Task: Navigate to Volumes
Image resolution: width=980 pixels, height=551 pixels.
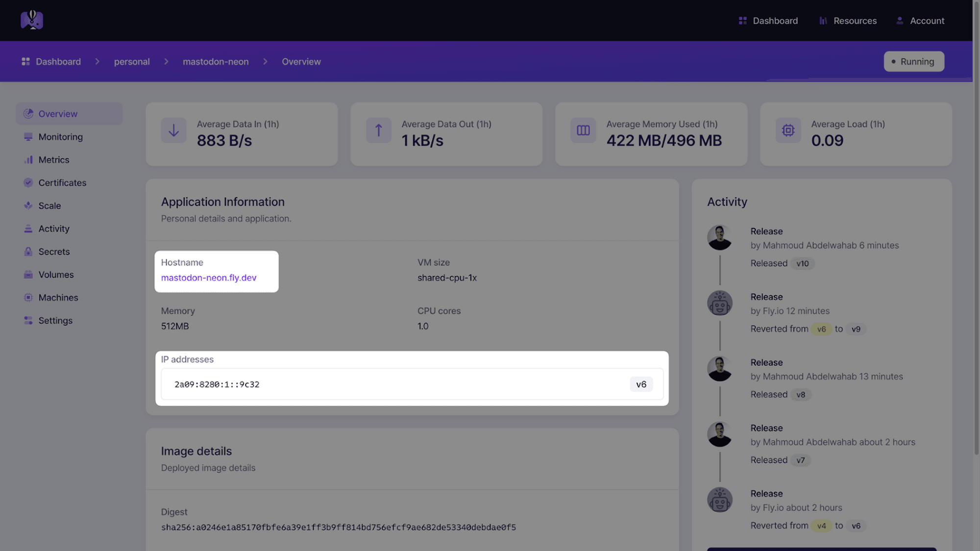Action: pos(56,275)
